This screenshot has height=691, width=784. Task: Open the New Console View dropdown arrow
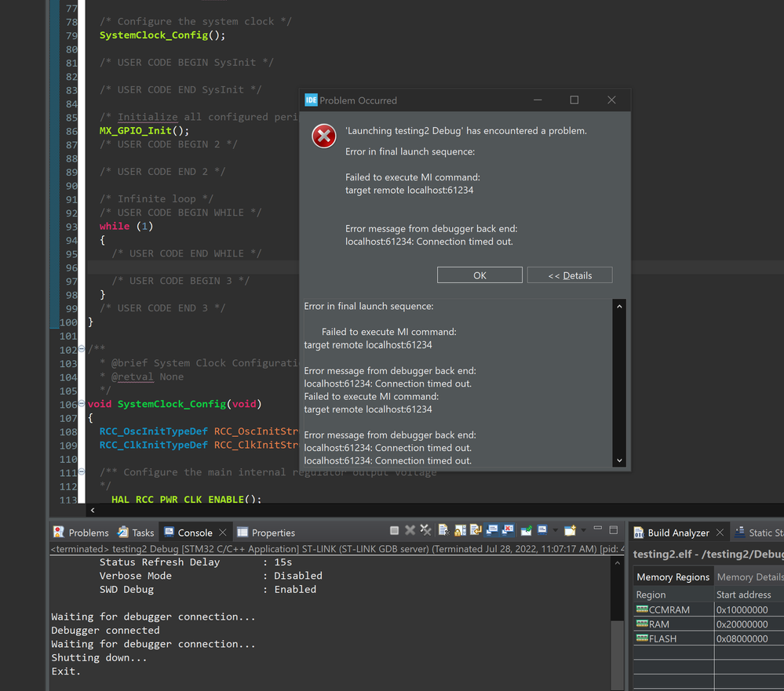[x=583, y=531]
